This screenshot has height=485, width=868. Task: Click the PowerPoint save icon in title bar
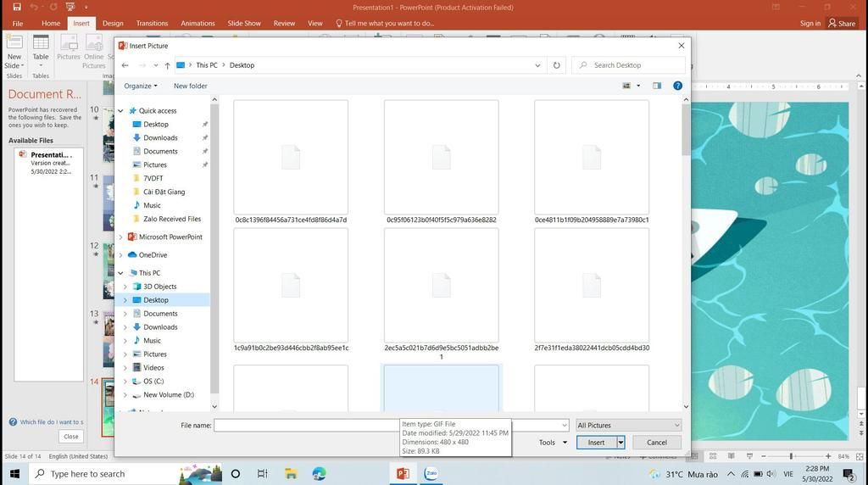[17, 7]
